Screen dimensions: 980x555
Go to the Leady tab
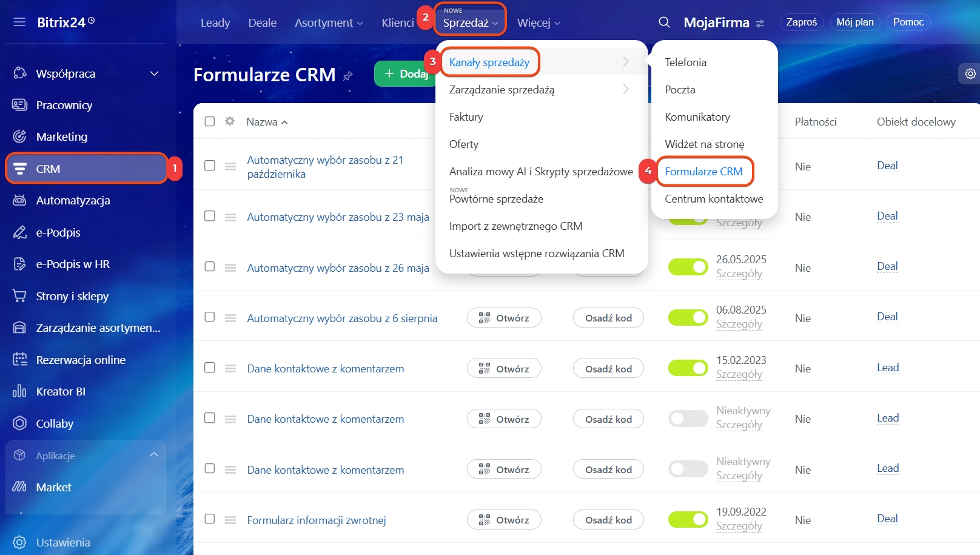[215, 22]
